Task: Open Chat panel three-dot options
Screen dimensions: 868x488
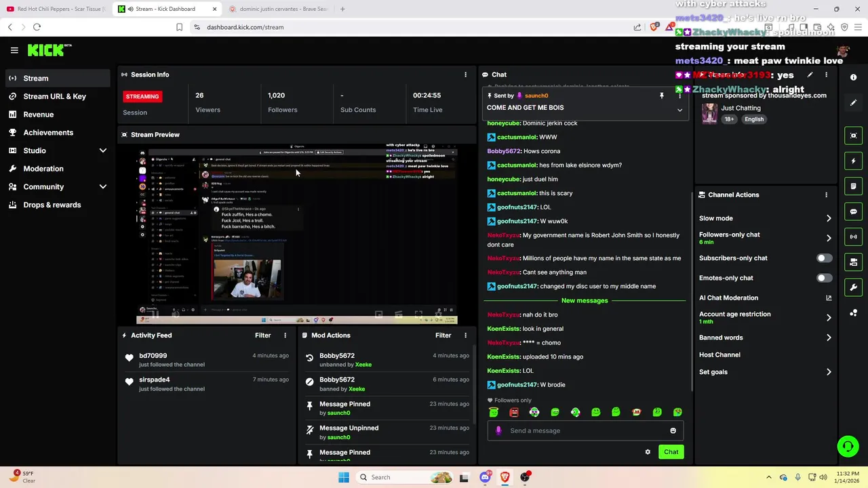Action: 679,96
